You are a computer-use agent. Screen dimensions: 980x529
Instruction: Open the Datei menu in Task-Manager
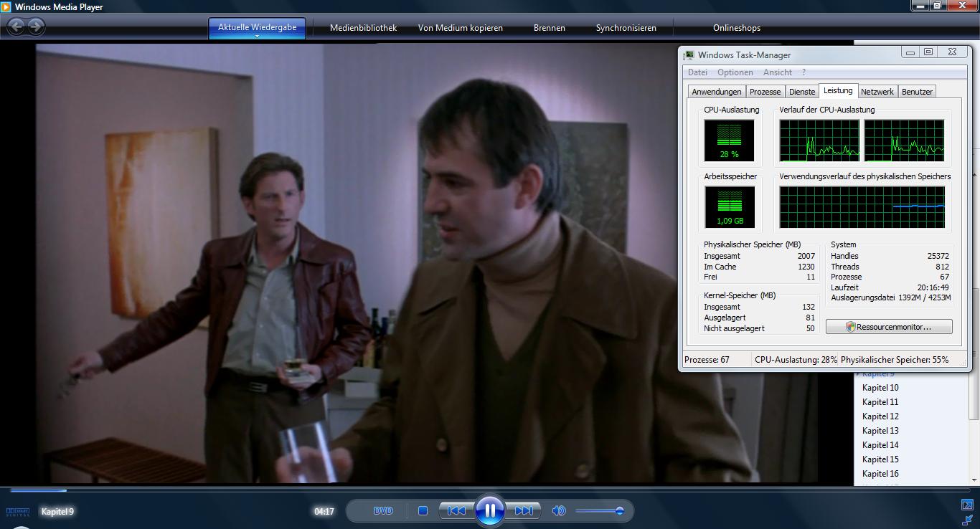[697, 72]
